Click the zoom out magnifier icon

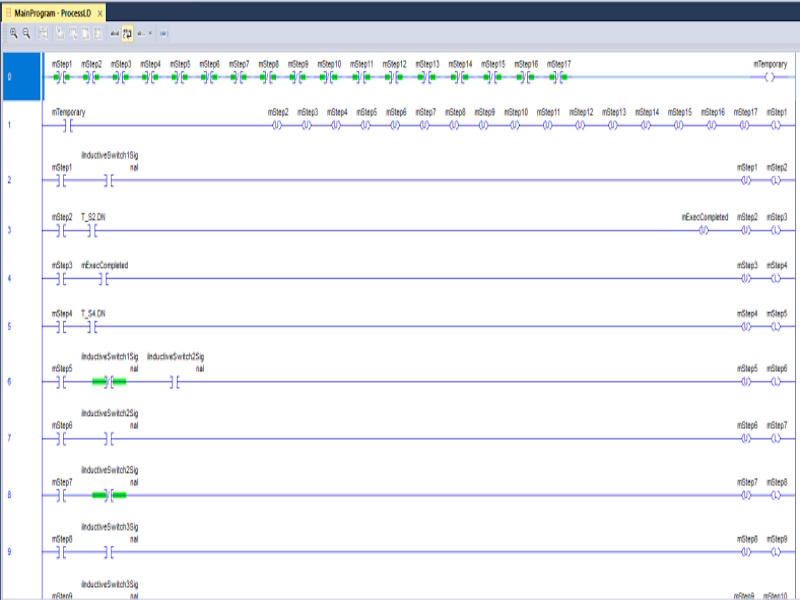[26, 33]
